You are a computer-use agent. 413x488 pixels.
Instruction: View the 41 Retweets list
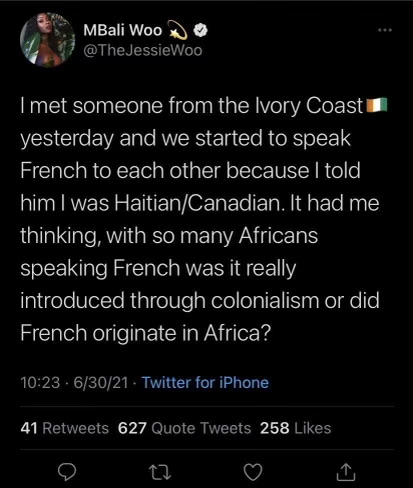click(x=65, y=428)
